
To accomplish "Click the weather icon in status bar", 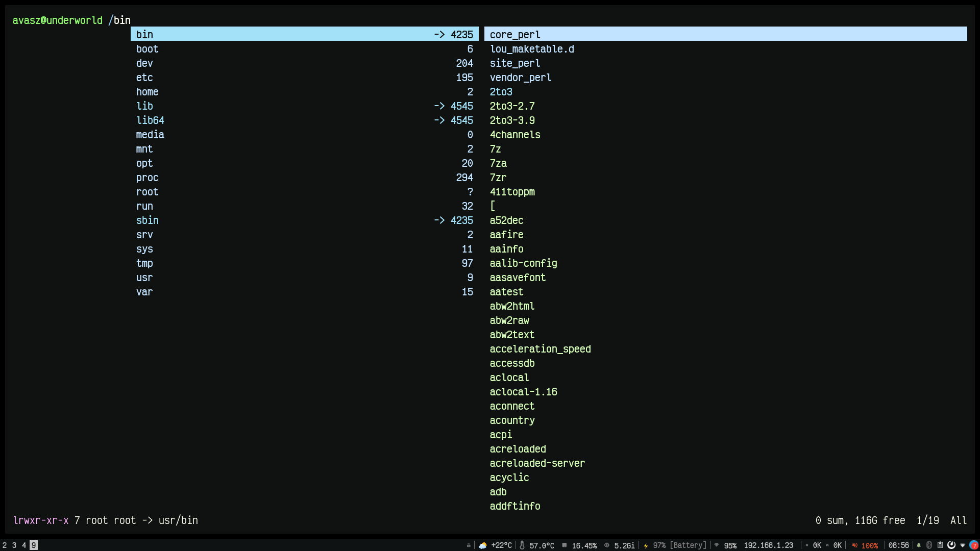I will 482,545.
